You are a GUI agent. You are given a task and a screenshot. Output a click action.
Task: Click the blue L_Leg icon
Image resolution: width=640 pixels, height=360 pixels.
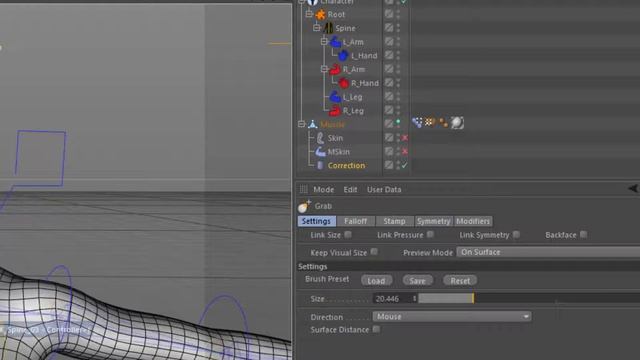pos(335,97)
